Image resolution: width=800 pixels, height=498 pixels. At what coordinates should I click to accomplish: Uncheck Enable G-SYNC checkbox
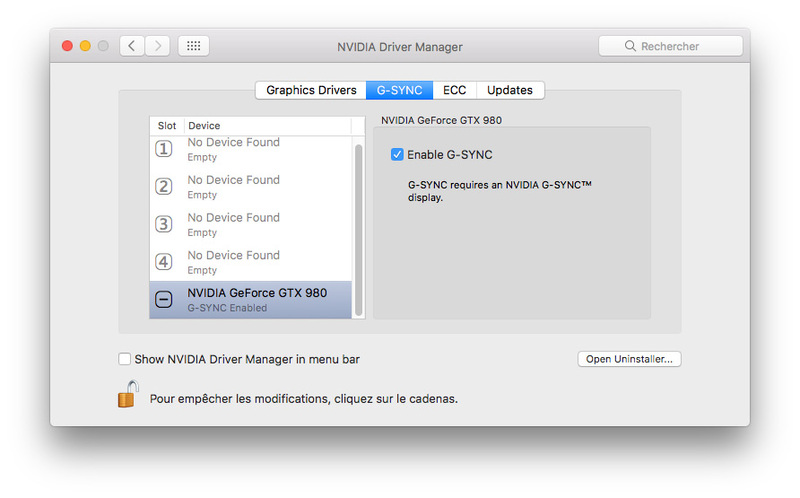click(x=397, y=154)
